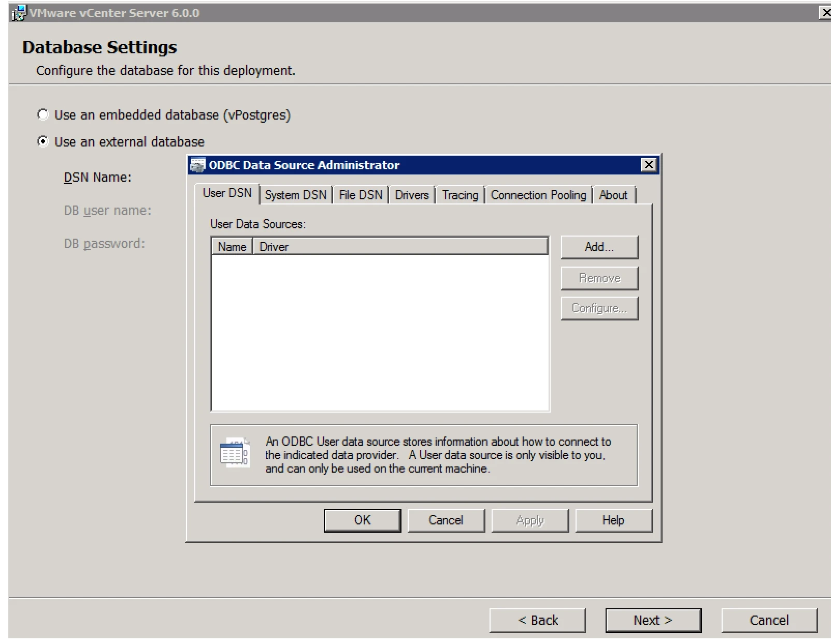Go to the Drivers tab
Screen dimensions: 833x644
point(412,195)
